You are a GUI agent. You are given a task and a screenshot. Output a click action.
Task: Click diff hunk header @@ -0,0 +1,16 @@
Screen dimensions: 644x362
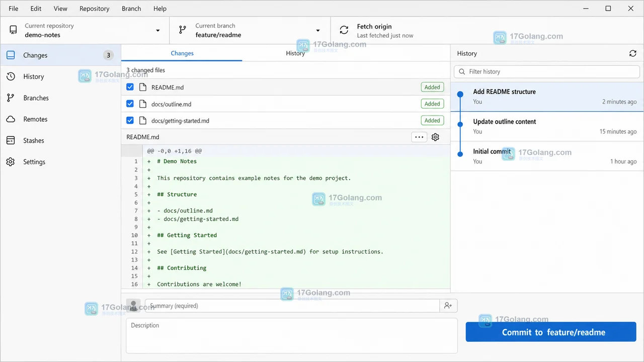tap(175, 151)
